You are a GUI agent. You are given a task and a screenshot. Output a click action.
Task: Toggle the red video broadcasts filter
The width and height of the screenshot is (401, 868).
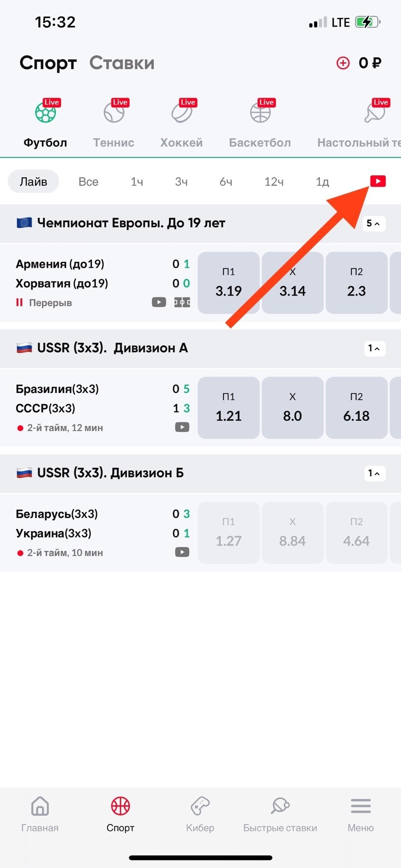point(378,181)
